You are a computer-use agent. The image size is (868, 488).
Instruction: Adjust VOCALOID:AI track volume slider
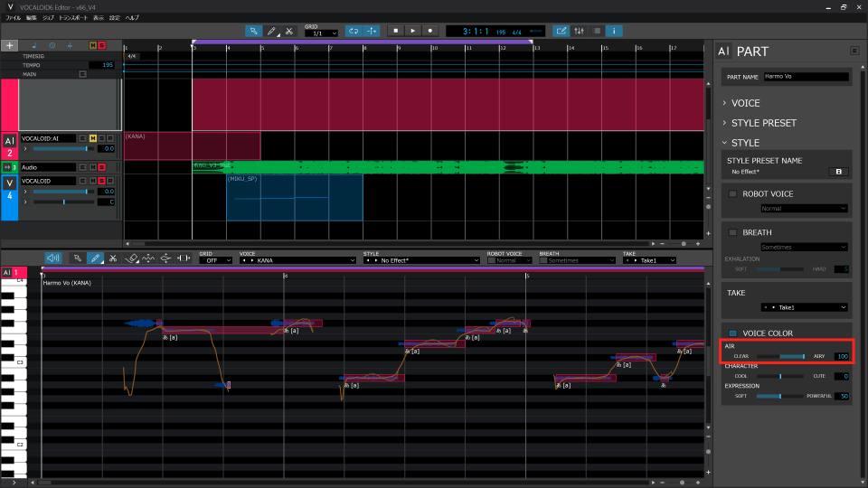pos(63,149)
